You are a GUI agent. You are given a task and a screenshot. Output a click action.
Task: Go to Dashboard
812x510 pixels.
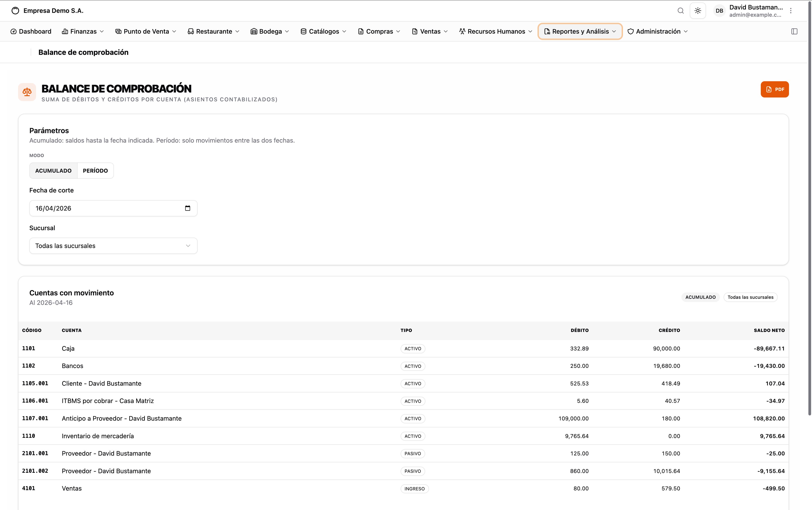point(31,31)
